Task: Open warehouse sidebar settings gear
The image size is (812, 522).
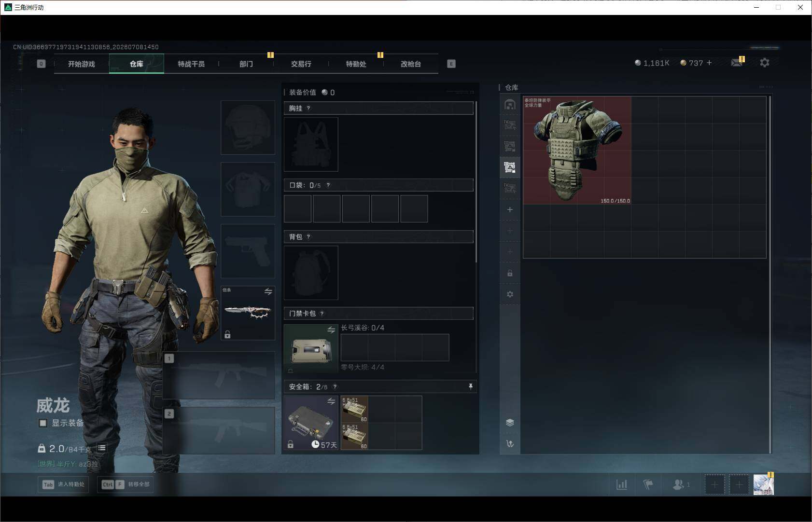Action: (x=510, y=294)
